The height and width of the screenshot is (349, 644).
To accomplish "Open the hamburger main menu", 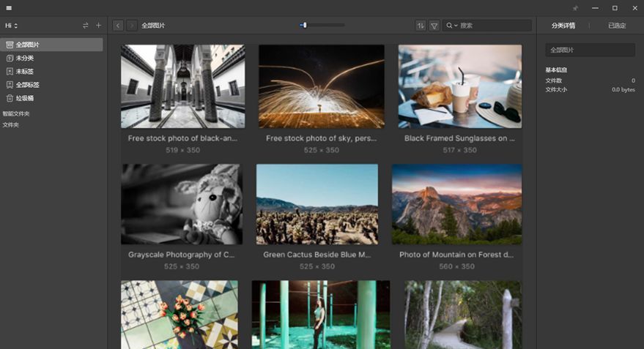I will (x=9, y=8).
